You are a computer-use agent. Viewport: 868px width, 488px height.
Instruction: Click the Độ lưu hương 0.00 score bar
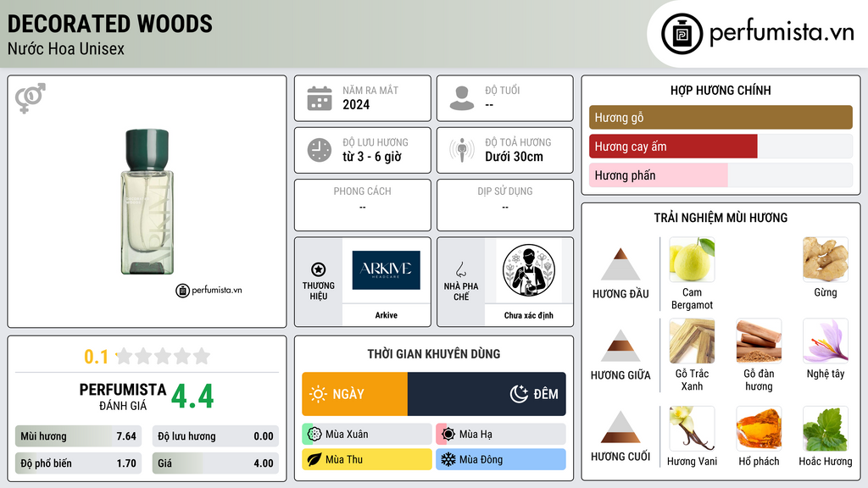click(215, 436)
